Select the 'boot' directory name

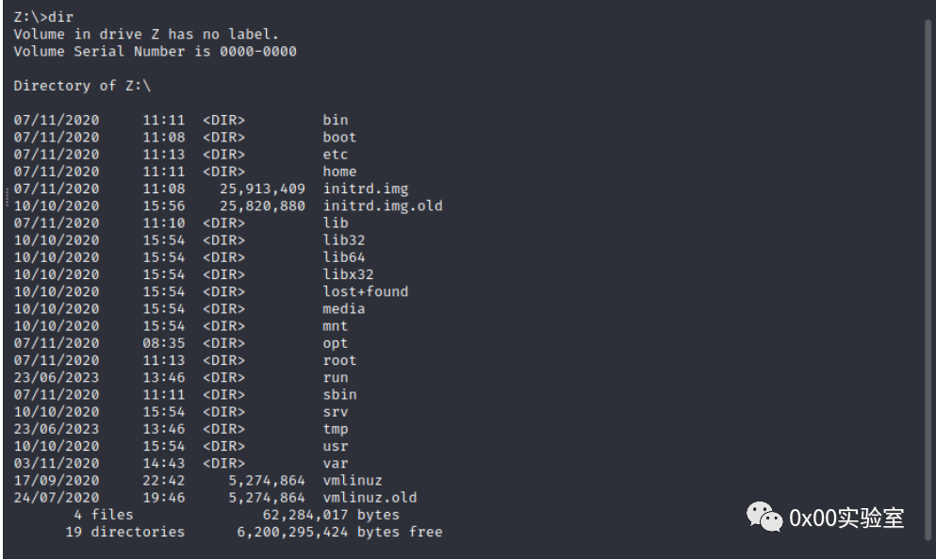pos(339,138)
